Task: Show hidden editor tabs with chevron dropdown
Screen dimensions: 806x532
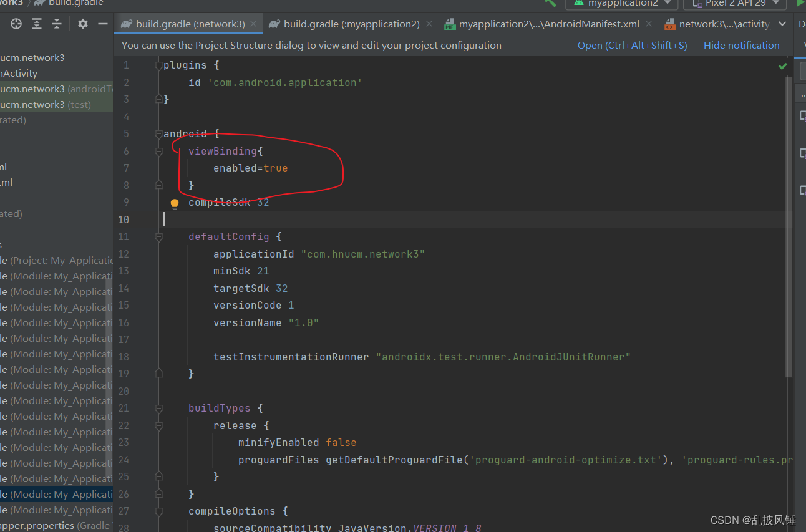Action: pos(783,24)
